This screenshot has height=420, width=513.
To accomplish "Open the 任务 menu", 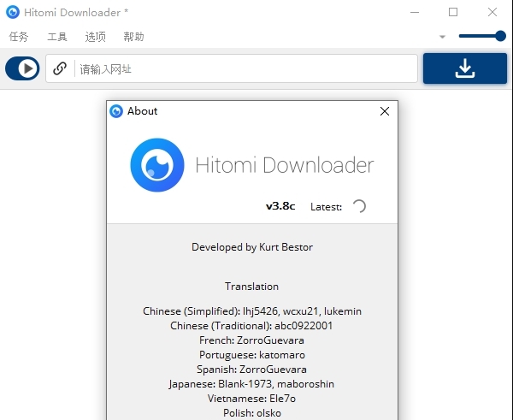I will point(19,37).
